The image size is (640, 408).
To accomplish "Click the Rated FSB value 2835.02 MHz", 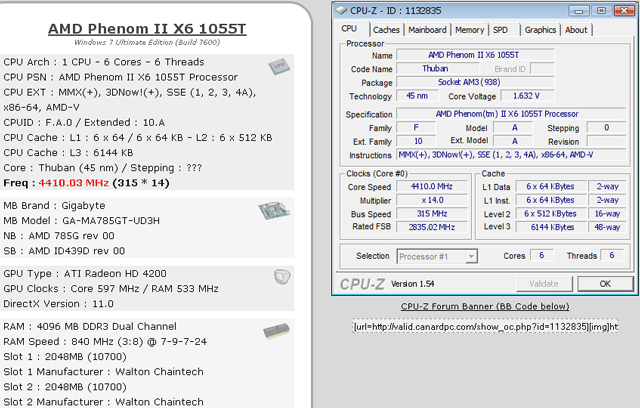I will point(432,227).
